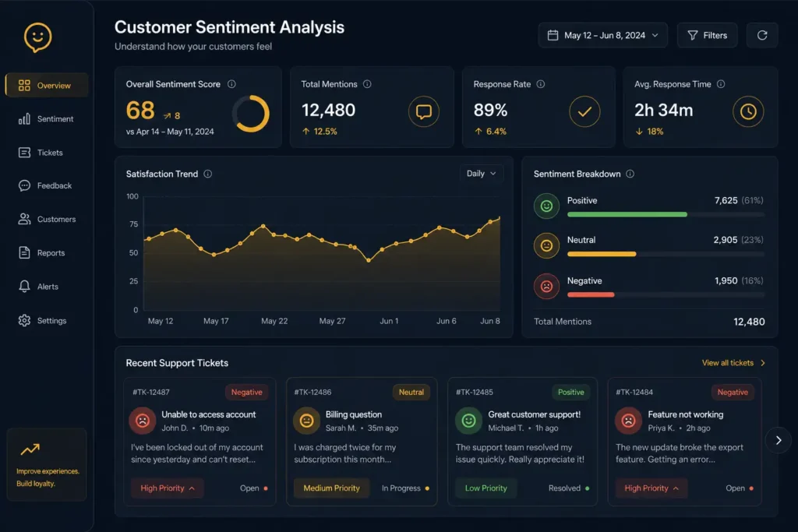Viewport: 798px width, 532px height.
Task: Select Feedback in the sidebar
Action: [x=46, y=185]
